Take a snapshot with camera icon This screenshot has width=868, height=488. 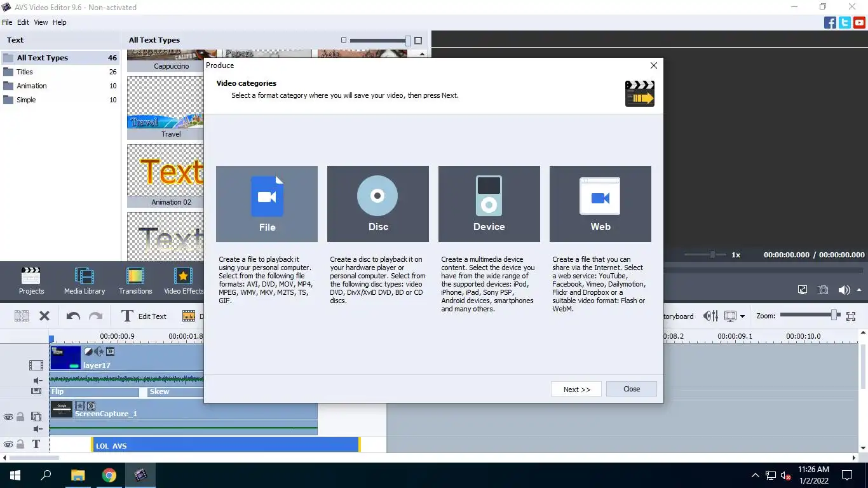[x=823, y=290]
